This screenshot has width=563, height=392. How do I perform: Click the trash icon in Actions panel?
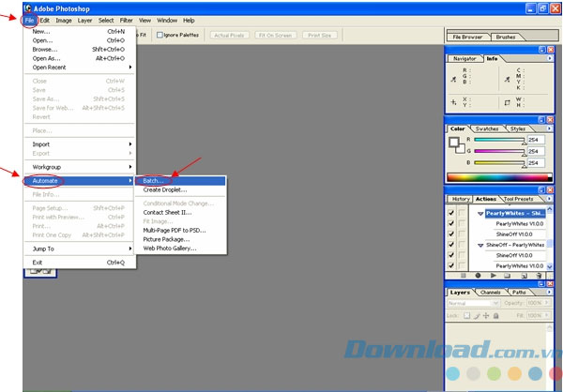pyautogui.click(x=539, y=276)
